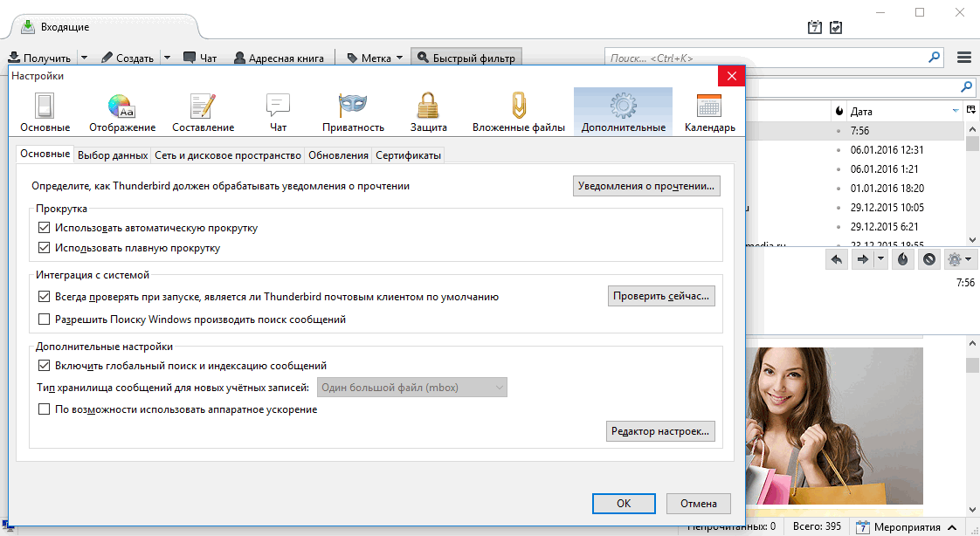Click the Отмена button
980x536 pixels.
coord(698,504)
